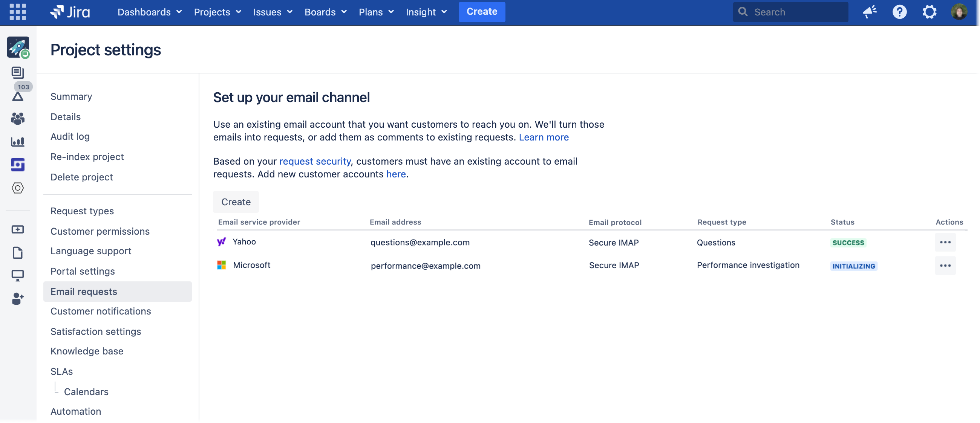The height and width of the screenshot is (423, 980).
Task: Open the queues icon in sidebar
Action: click(17, 72)
